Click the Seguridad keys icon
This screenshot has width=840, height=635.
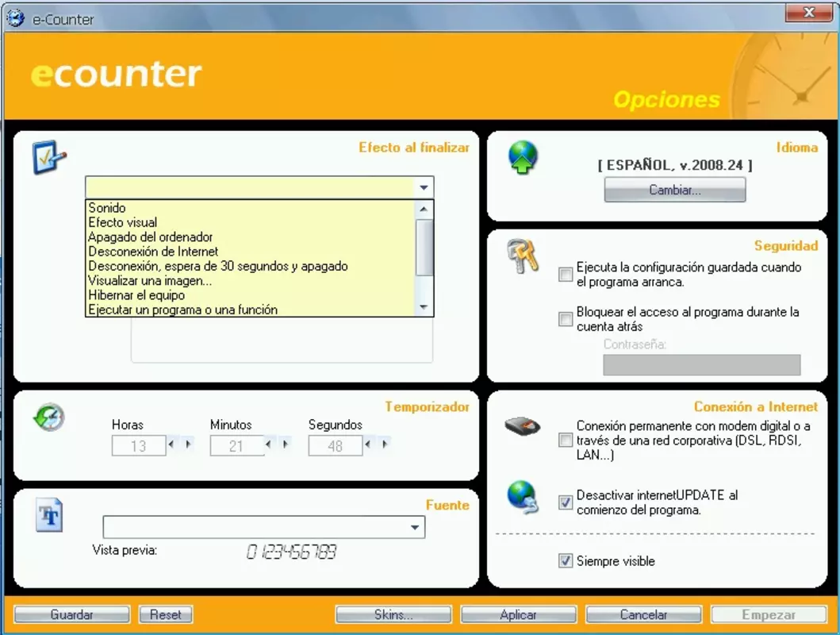[522, 256]
